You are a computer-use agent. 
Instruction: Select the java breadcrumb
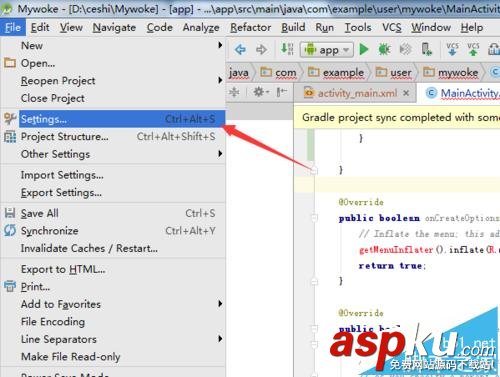[239, 73]
